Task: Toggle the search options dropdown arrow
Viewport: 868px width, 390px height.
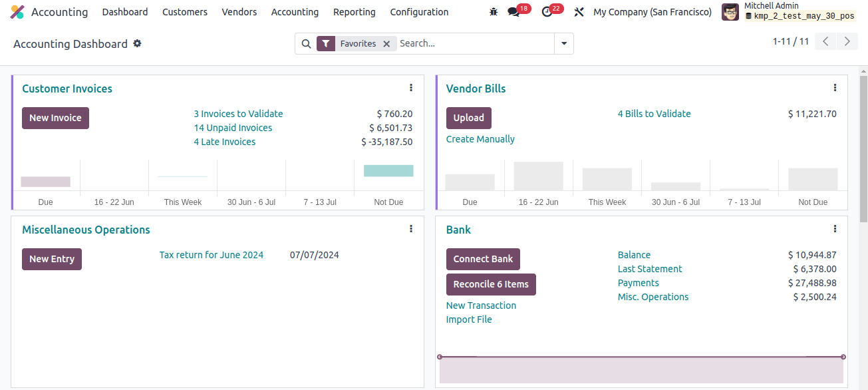Action: click(564, 44)
